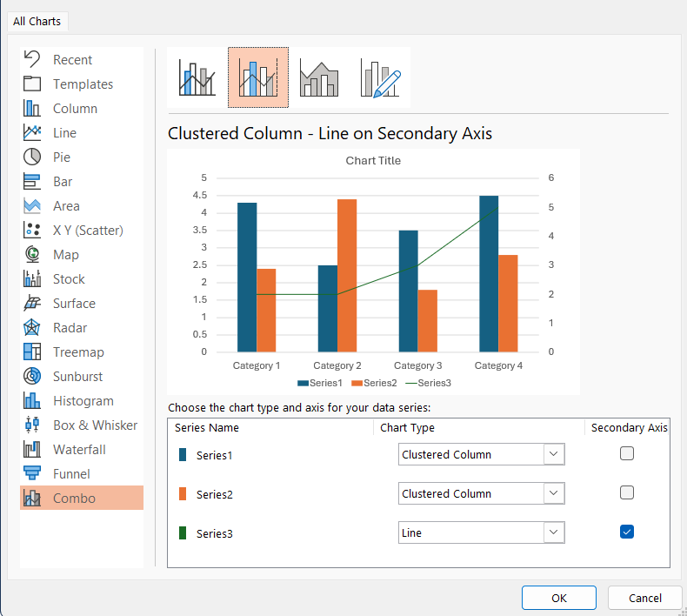Click the Combo chart icon

32,498
